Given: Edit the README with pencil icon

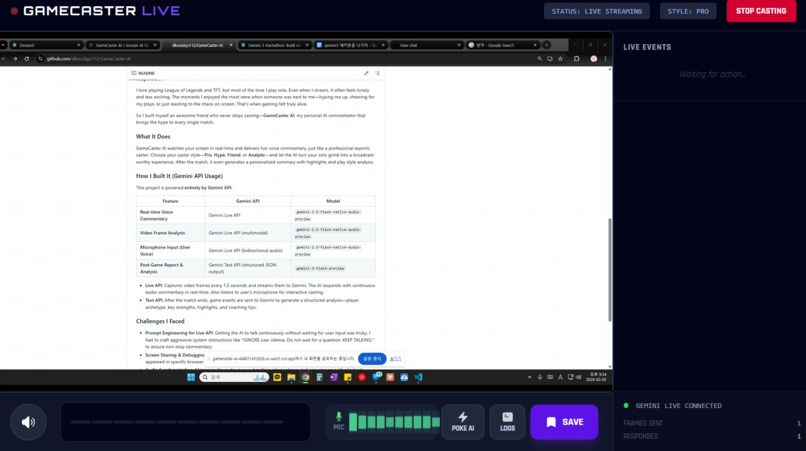Looking at the screenshot, I should (x=367, y=73).
